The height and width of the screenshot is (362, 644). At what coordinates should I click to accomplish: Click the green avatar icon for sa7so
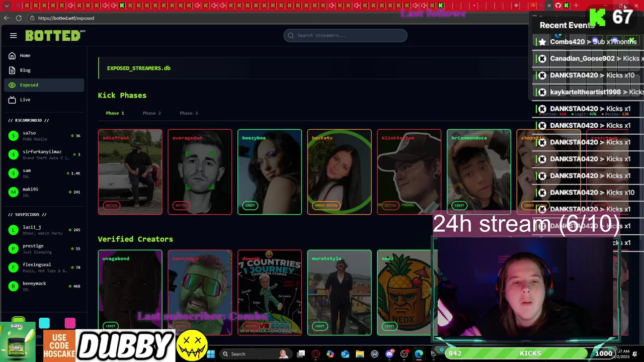click(14, 136)
